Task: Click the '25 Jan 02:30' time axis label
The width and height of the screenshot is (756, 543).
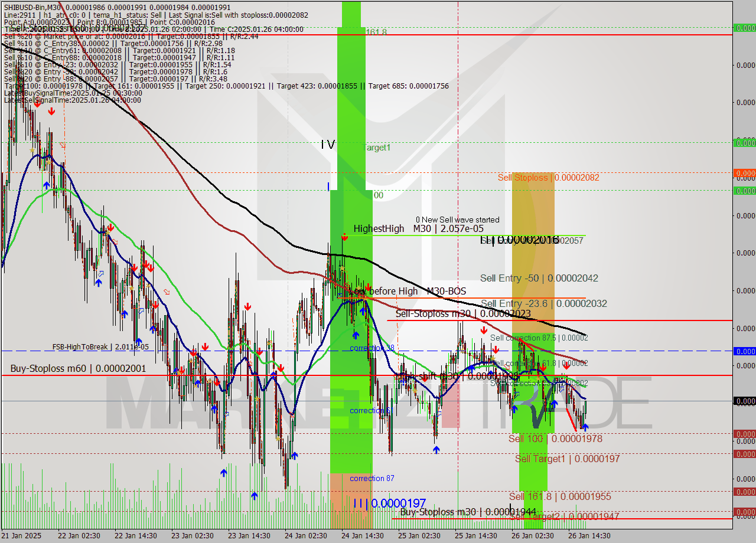Action: point(419,535)
